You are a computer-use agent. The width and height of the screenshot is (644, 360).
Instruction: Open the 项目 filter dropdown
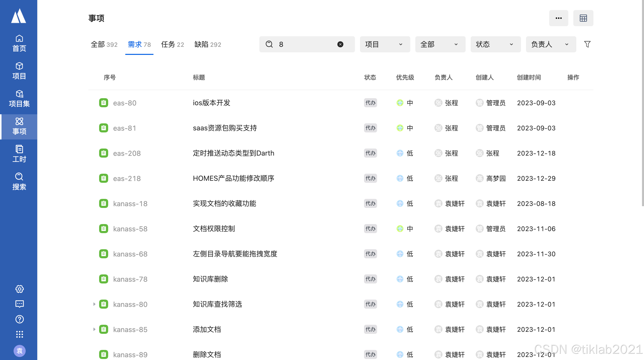385,44
